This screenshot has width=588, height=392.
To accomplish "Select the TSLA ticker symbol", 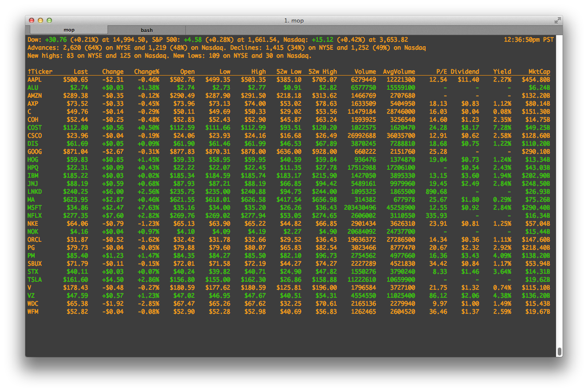I will coord(35,280).
